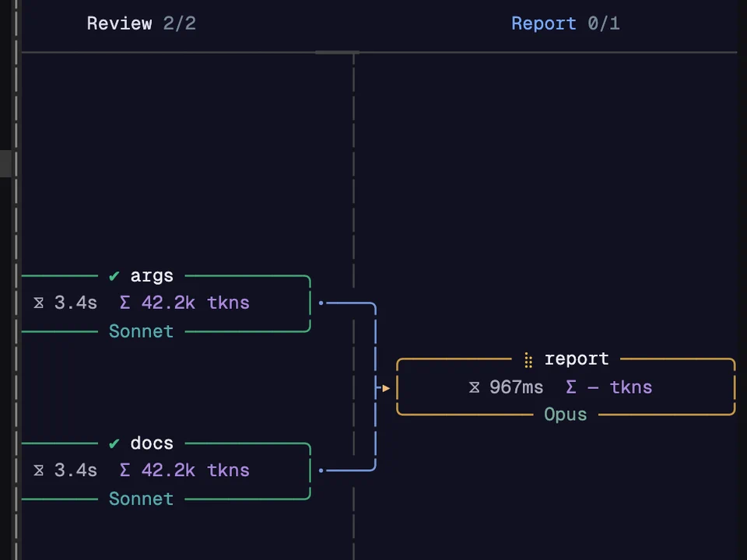Viewport: 747px width, 560px height.
Task: Click the hourglass icon in report node
Action: (x=474, y=387)
